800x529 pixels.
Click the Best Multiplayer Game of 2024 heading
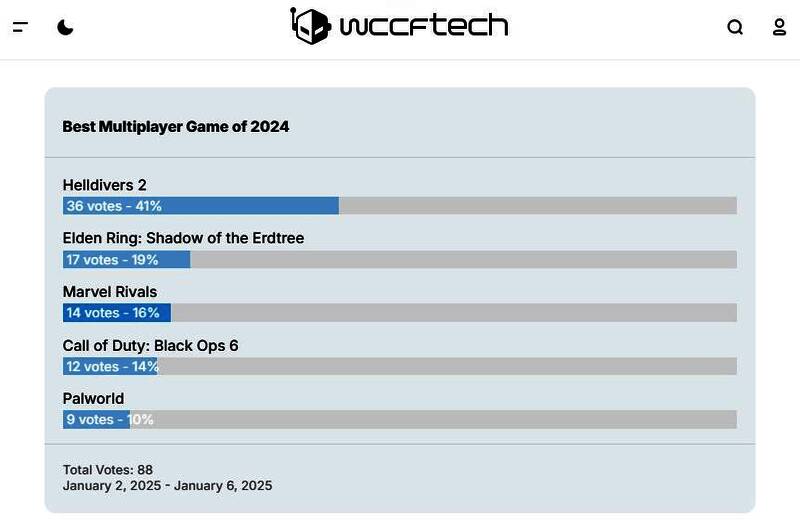coord(176,127)
